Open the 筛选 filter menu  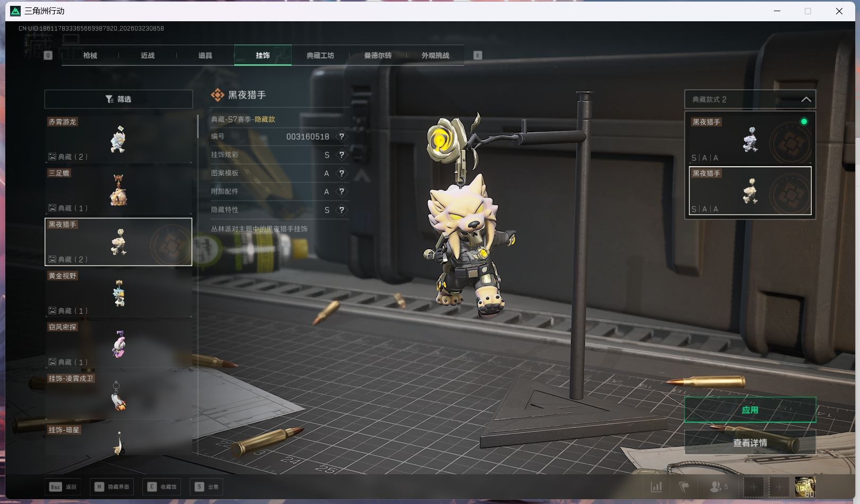[x=118, y=99]
